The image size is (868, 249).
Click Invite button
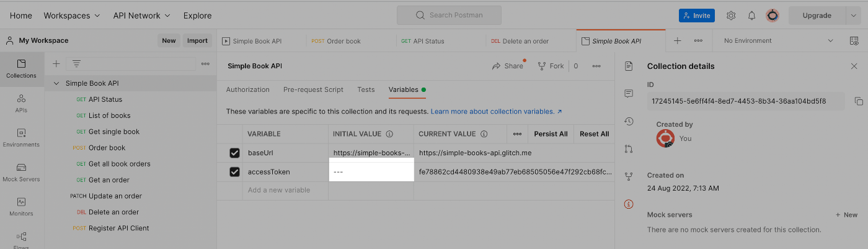tap(697, 16)
